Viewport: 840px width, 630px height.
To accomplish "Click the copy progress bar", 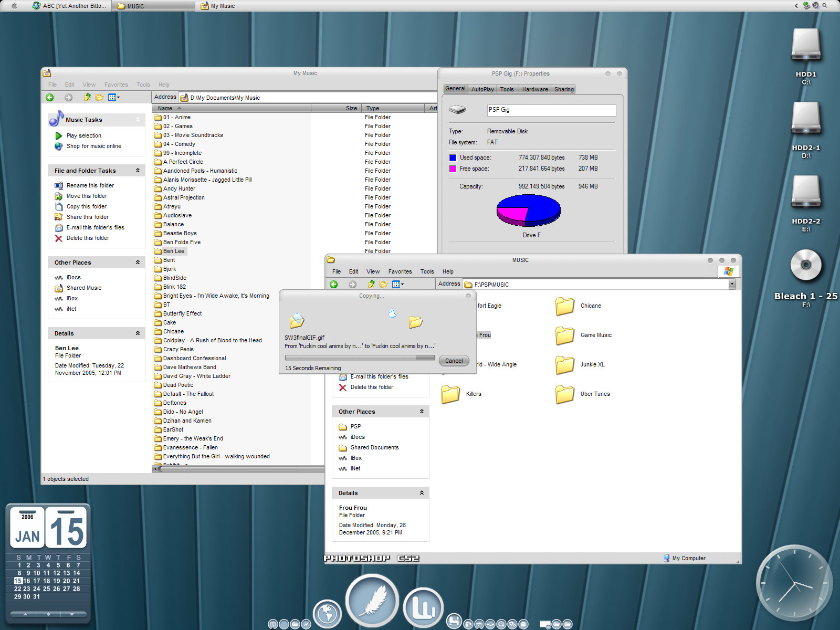I will coord(360,358).
